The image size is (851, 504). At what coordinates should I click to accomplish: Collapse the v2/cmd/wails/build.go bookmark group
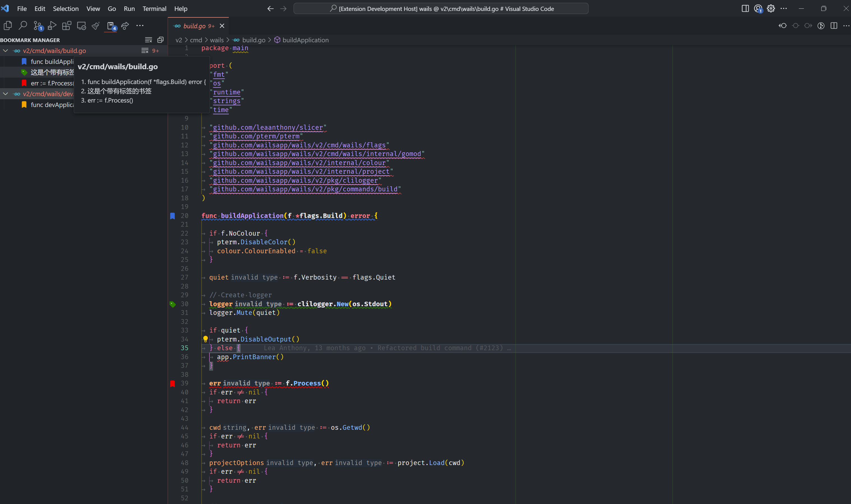[x=6, y=51]
